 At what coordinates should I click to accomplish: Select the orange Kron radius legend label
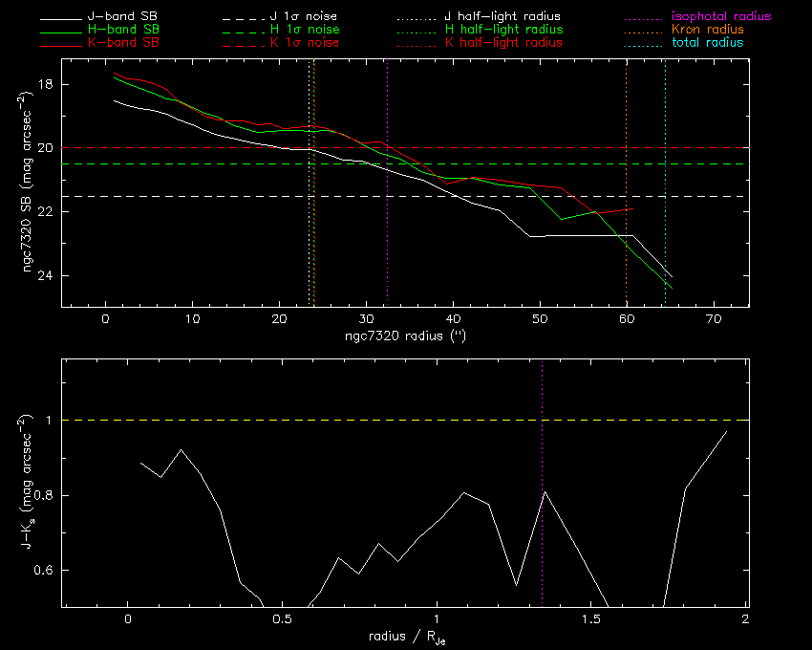tap(707, 30)
